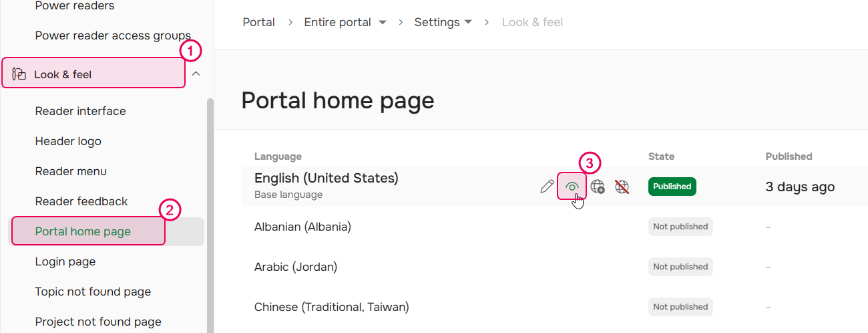
Task: Click the eye preview icon for English
Action: 572,187
